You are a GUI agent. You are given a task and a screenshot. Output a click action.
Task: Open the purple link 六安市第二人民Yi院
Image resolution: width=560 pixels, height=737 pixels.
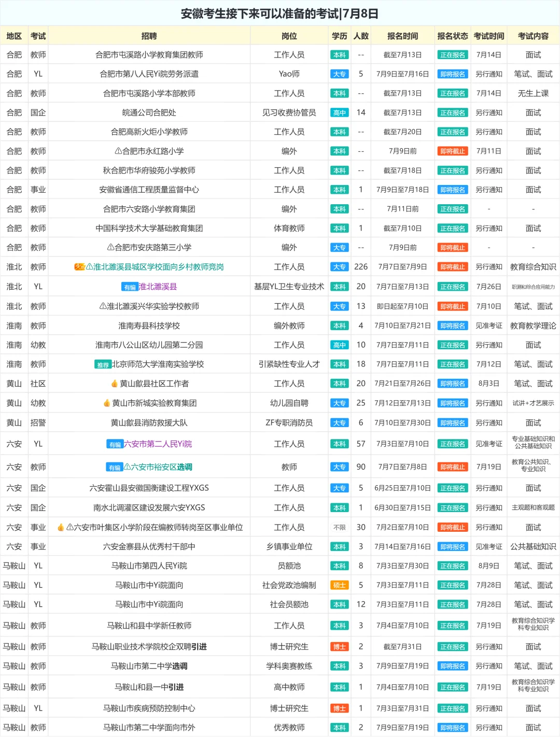pos(158,444)
